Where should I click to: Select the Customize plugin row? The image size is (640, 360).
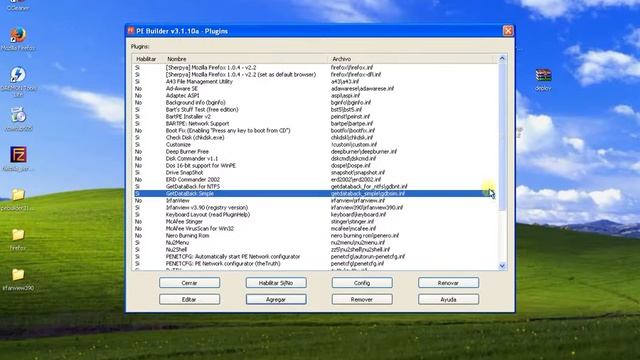tap(316, 144)
